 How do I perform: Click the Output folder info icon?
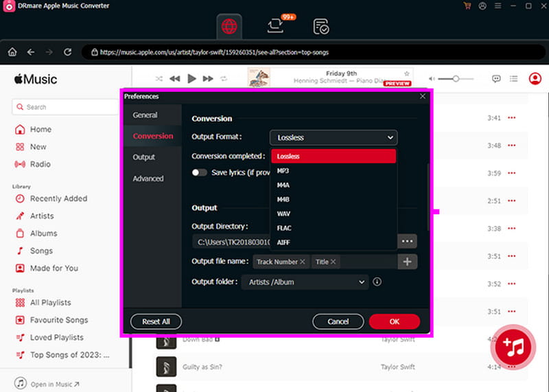tap(377, 281)
